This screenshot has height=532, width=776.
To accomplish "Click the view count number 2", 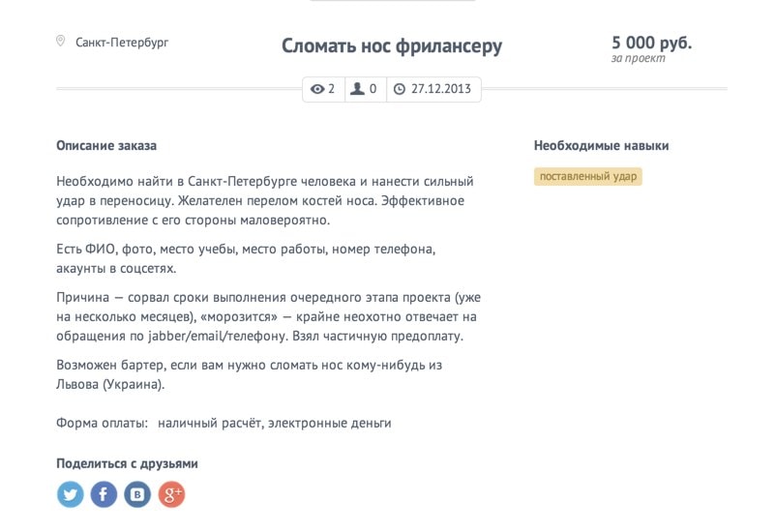I will [331, 89].
